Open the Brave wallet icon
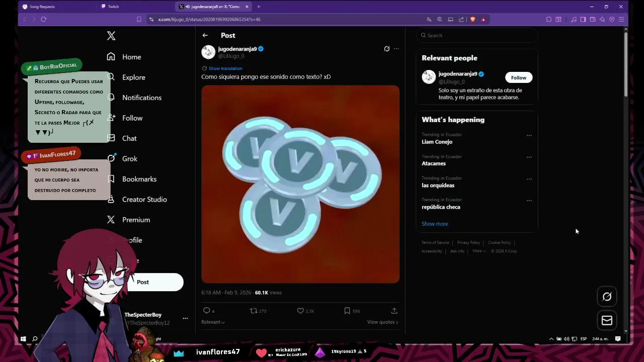This screenshot has height=362, width=644. pos(593,19)
